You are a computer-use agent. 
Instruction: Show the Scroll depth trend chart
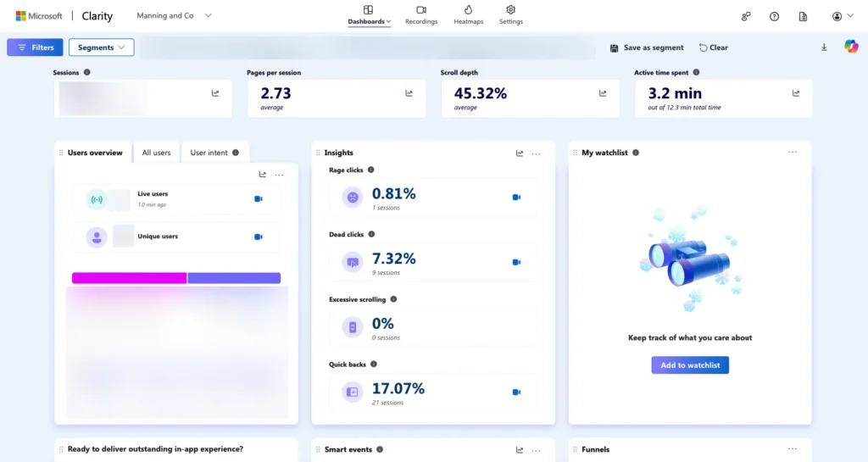point(603,93)
